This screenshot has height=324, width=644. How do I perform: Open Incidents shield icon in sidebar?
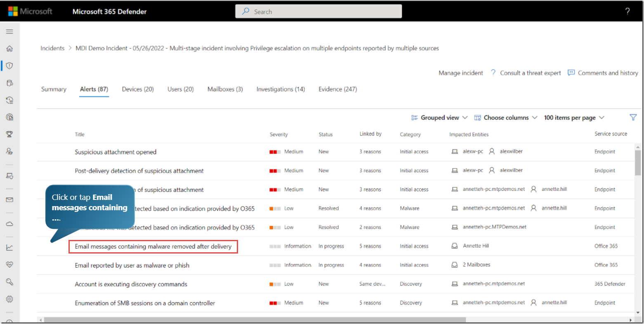pos(9,66)
